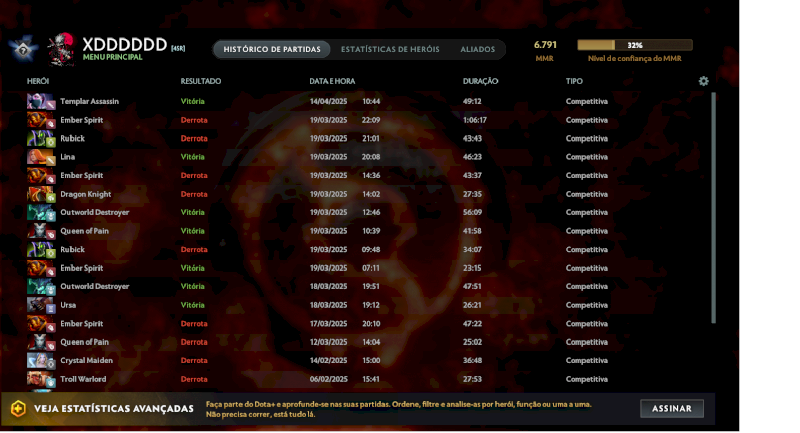Click the 23:15 duration value
This screenshot has height=433, width=800.
pyautogui.click(x=472, y=268)
